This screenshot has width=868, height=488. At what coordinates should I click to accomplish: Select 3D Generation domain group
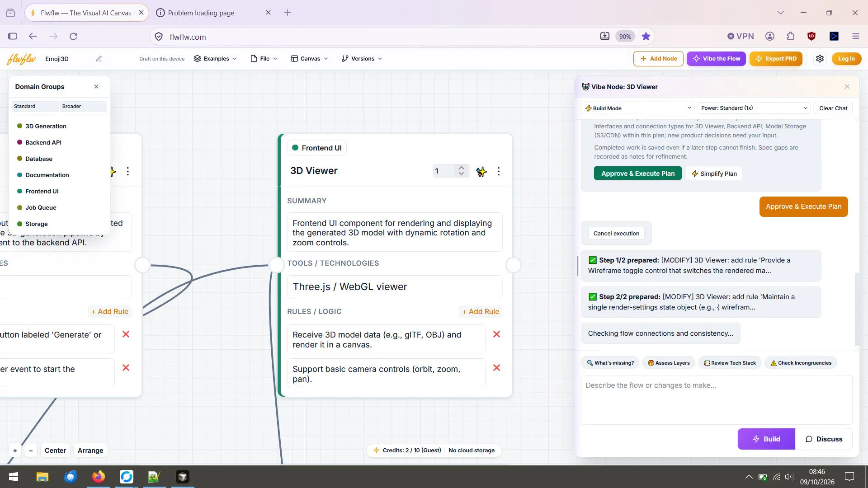46,126
